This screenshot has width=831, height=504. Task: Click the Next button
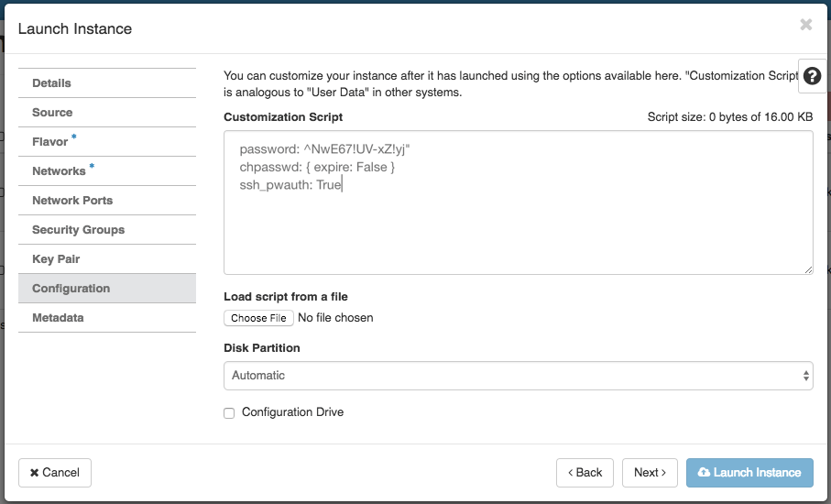point(650,473)
